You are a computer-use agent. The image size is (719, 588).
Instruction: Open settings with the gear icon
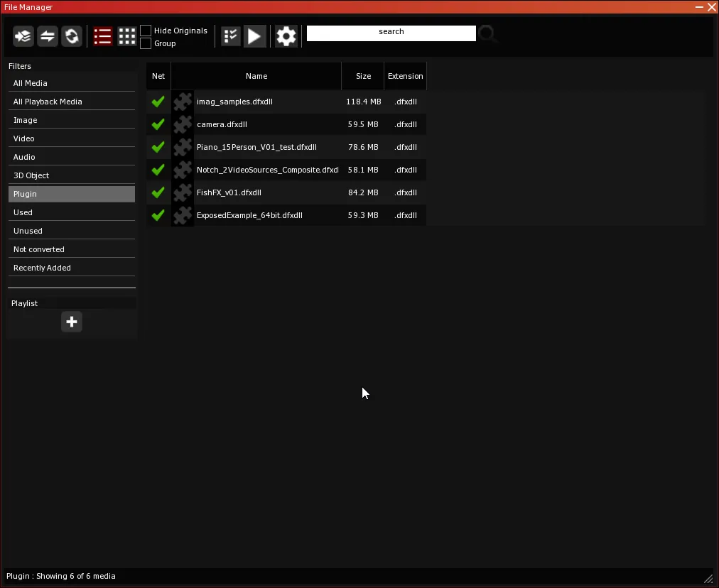(x=286, y=36)
